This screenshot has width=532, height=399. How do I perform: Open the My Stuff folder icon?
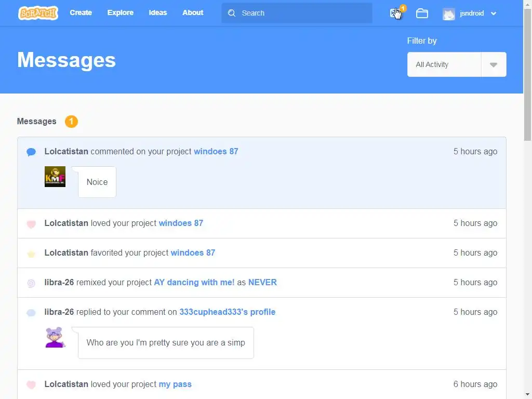[422, 13]
